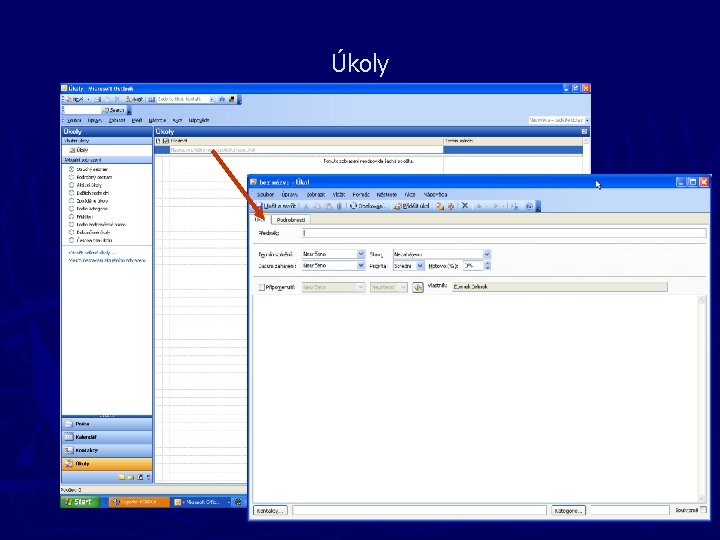This screenshot has height=540, width=720.
Task: Click Najít (Find) in Outlook main toolbar
Action: 134,99
